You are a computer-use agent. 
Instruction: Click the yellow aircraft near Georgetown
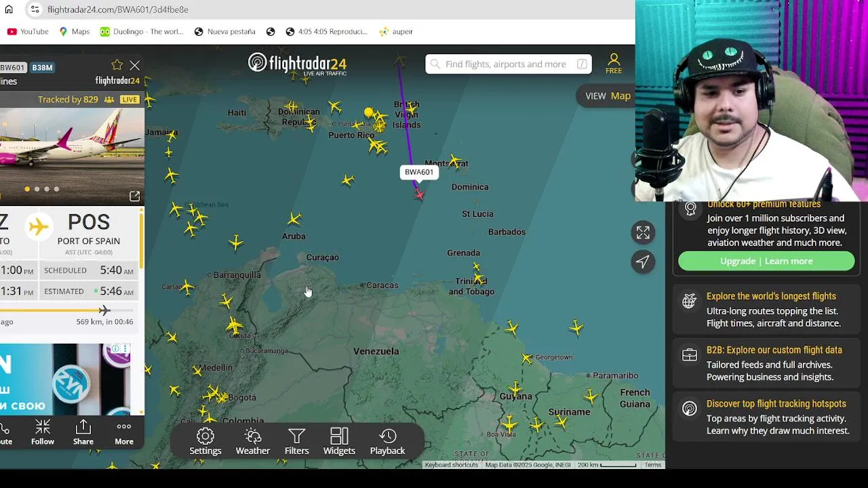pyautogui.click(x=528, y=358)
